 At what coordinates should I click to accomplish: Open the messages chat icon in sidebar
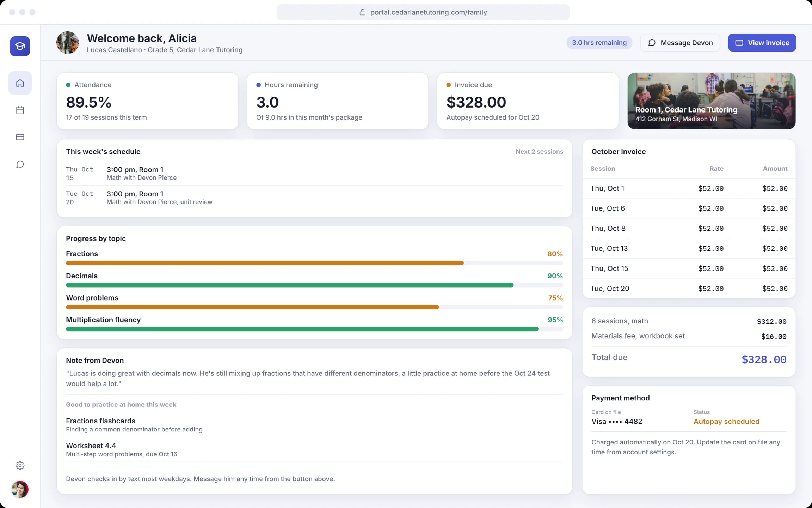click(x=20, y=164)
